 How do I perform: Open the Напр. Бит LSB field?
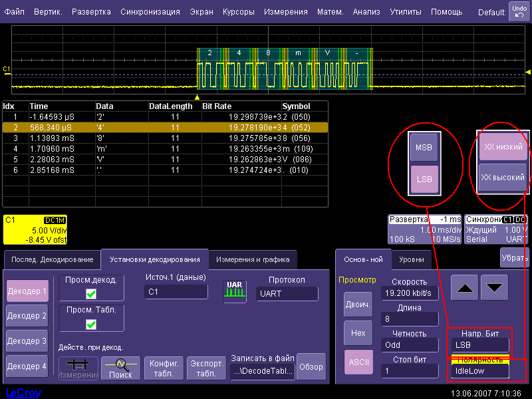[480, 345]
